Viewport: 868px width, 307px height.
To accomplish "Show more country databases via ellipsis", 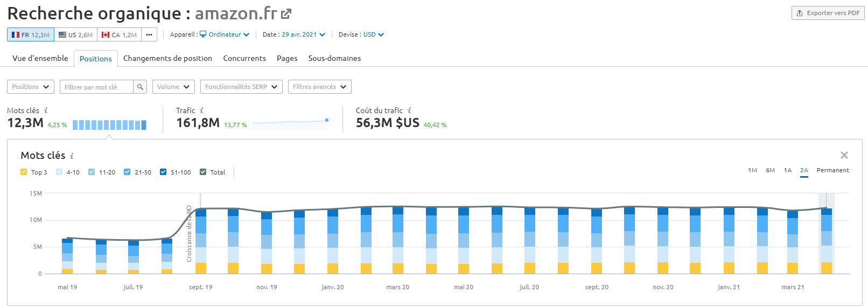I will point(149,34).
